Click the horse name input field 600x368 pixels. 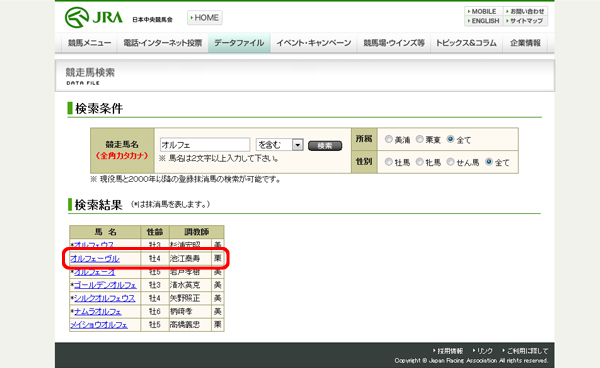(x=205, y=145)
